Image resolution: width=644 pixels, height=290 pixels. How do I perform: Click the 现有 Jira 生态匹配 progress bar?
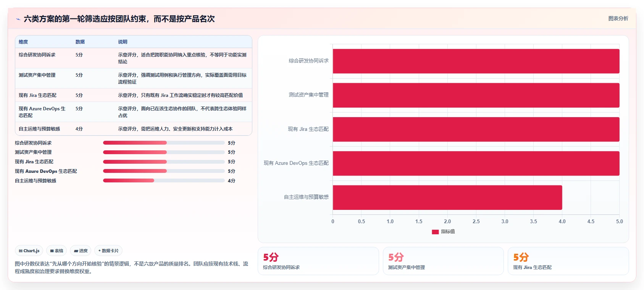[164, 162]
